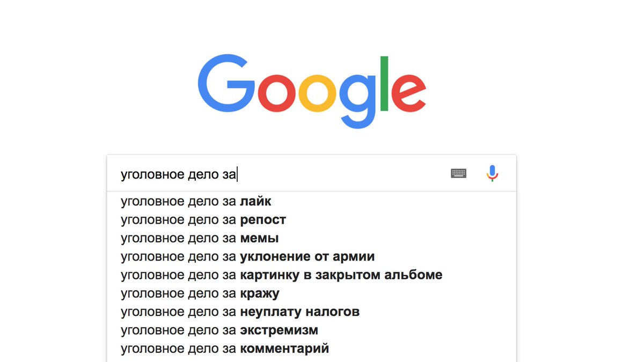Screen dimensions: 644x362
Task: Start voice search with the microphone
Action: coord(492,173)
